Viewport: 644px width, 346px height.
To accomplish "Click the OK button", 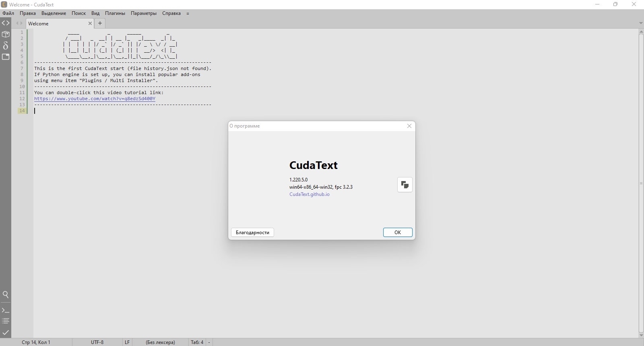I will tap(398, 232).
